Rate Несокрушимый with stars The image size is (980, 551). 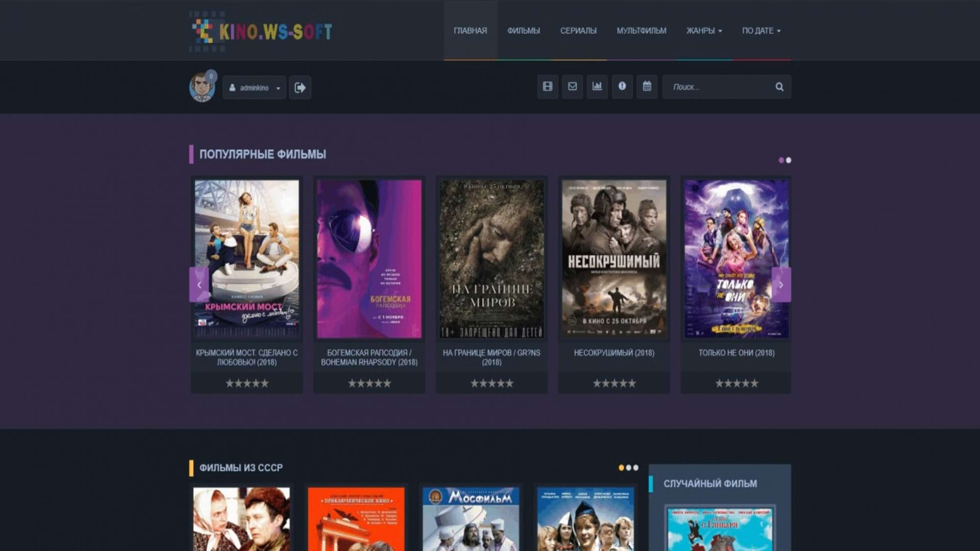tap(615, 383)
